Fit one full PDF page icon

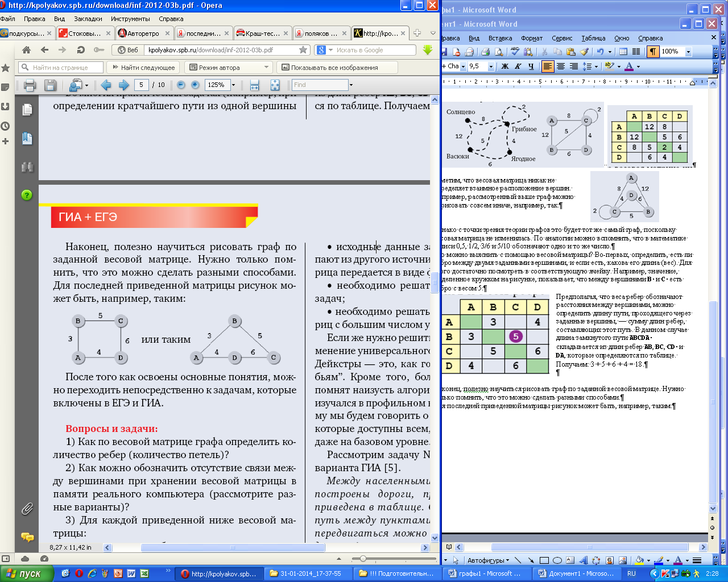275,85
